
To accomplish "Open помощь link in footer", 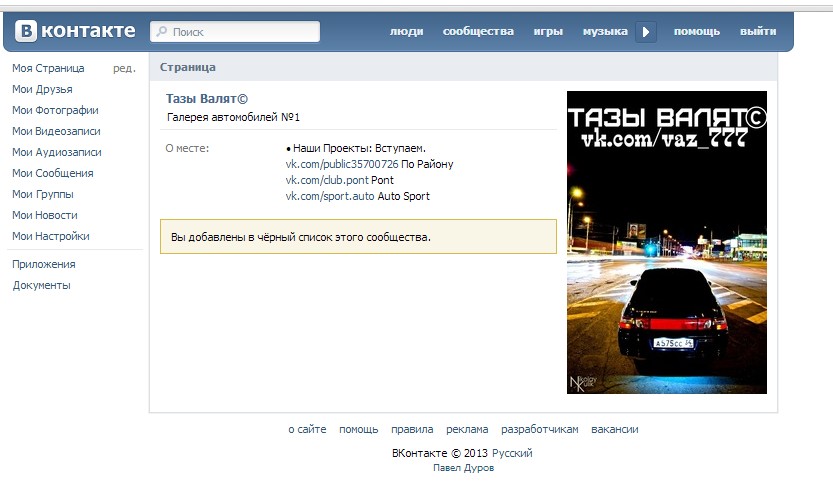I will [x=359, y=429].
